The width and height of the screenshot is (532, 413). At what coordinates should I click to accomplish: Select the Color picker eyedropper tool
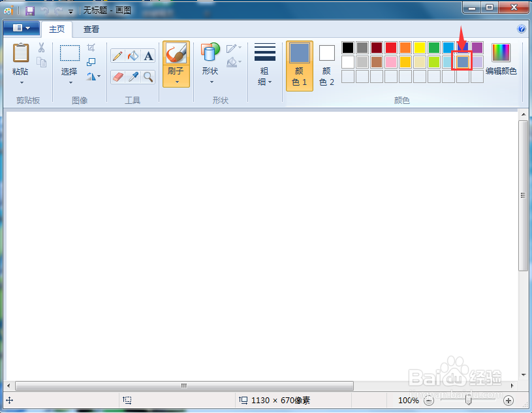(133, 77)
